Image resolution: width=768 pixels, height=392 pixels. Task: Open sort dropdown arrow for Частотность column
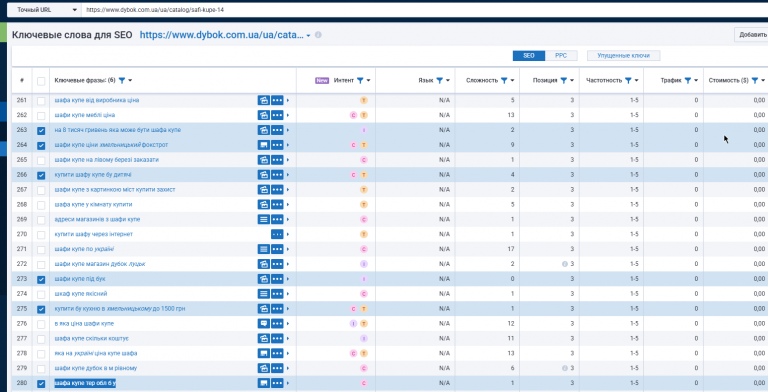(637, 80)
